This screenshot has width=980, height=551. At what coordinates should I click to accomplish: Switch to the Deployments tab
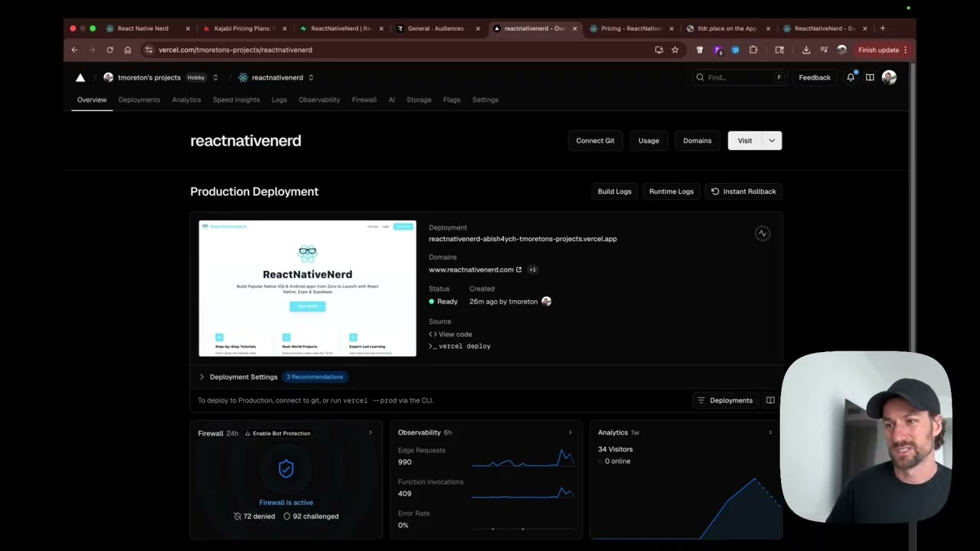pos(139,99)
